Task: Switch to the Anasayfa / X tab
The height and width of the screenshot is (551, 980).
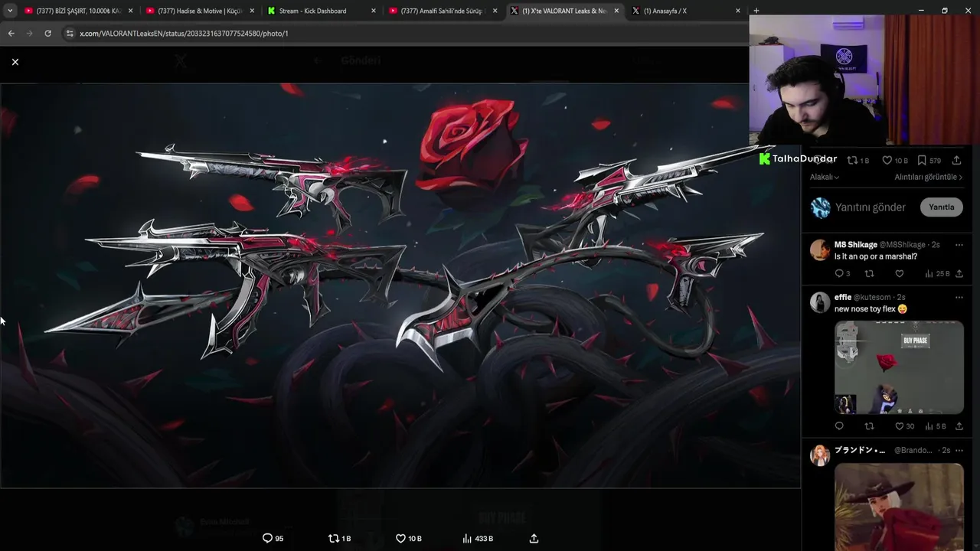Action: point(686,11)
